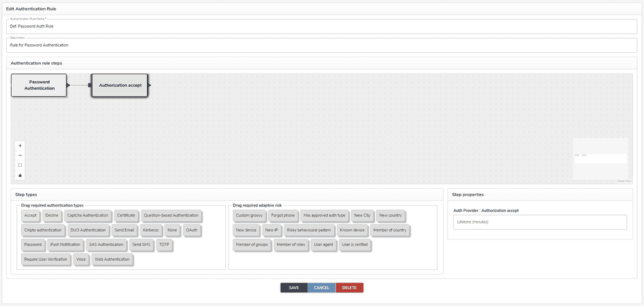Screen dimensions: 644x306
Task: Click the Password Authentication output arrow handle
Action: tap(68, 85)
